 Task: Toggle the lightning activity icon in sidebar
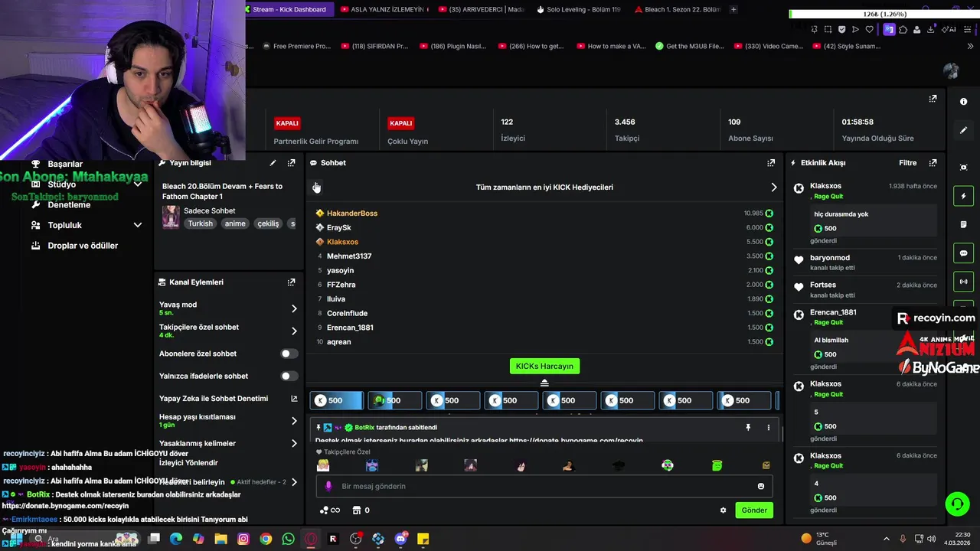[963, 196]
